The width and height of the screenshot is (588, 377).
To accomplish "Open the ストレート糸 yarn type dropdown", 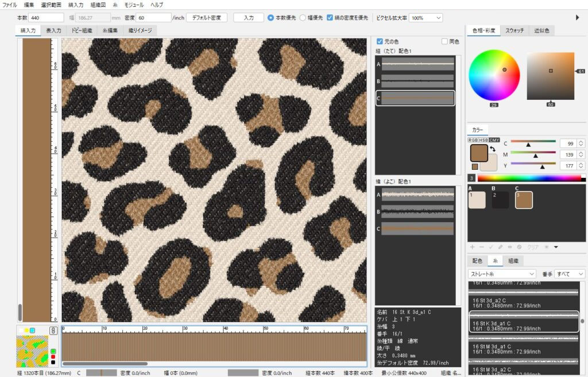I will click(502, 274).
